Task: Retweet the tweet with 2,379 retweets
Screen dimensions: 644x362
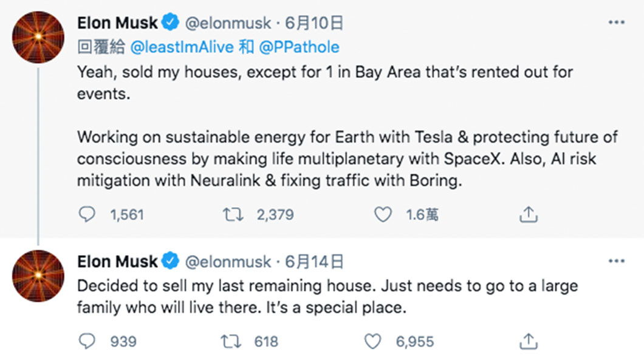Action: coord(233,214)
